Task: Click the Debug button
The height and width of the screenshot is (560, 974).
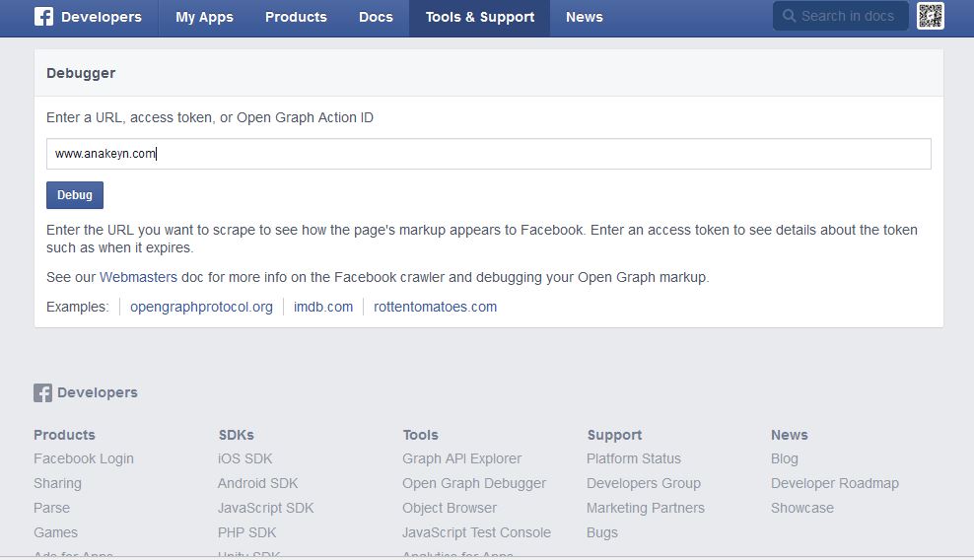Action: coord(75,195)
